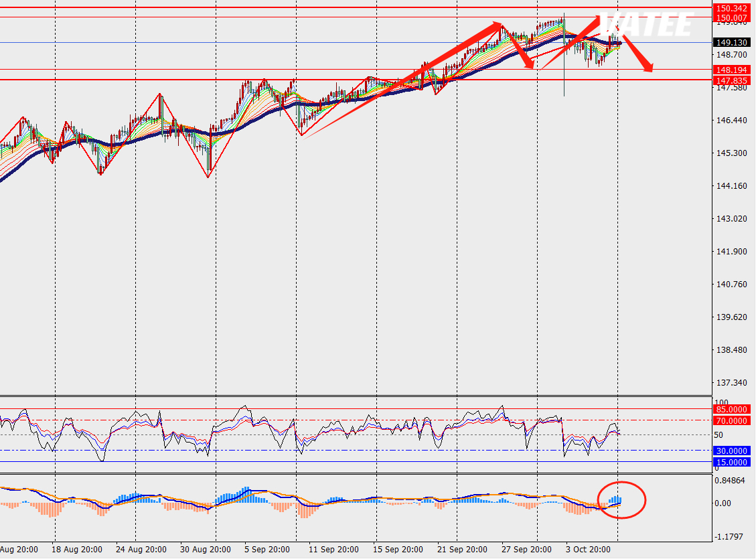This screenshot has width=756, height=559.
Task: Select the current price label 149.130
Action: [732, 42]
